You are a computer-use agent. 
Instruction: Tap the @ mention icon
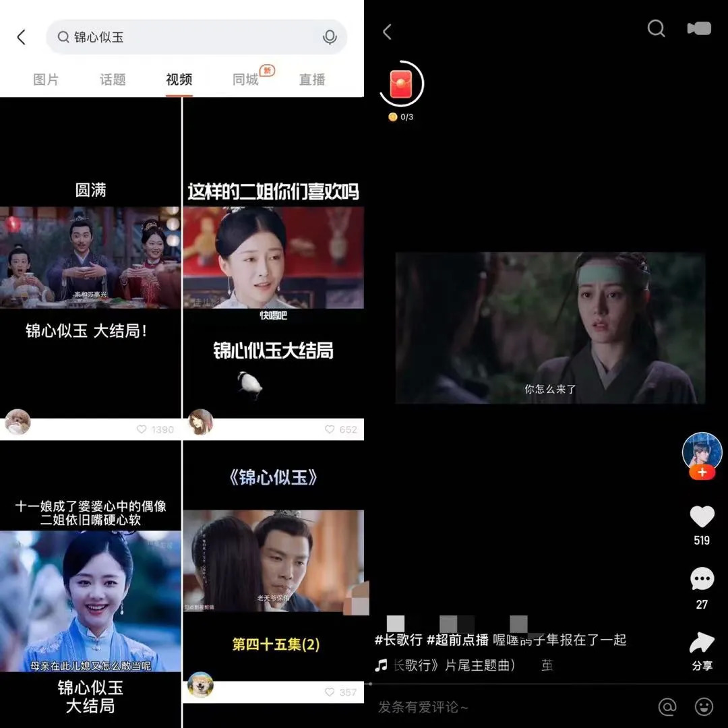pyautogui.click(x=667, y=706)
